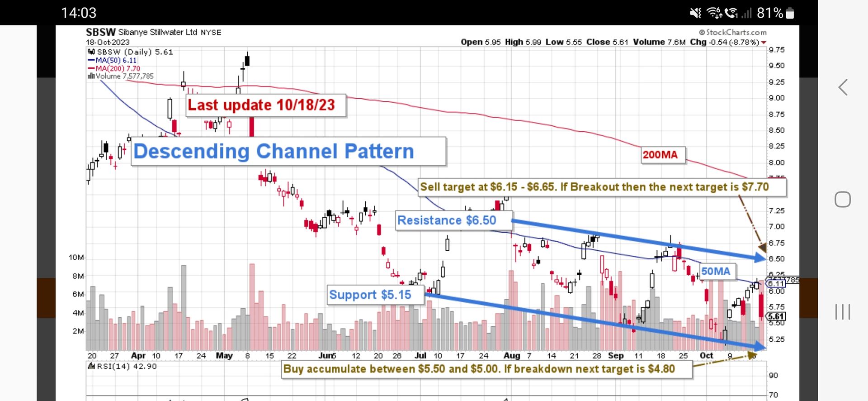Click the 9.75 price axis label
Image resolution: width=868 pixels, height=401 pixels.
pyautogui.click(x=777, y=50)
